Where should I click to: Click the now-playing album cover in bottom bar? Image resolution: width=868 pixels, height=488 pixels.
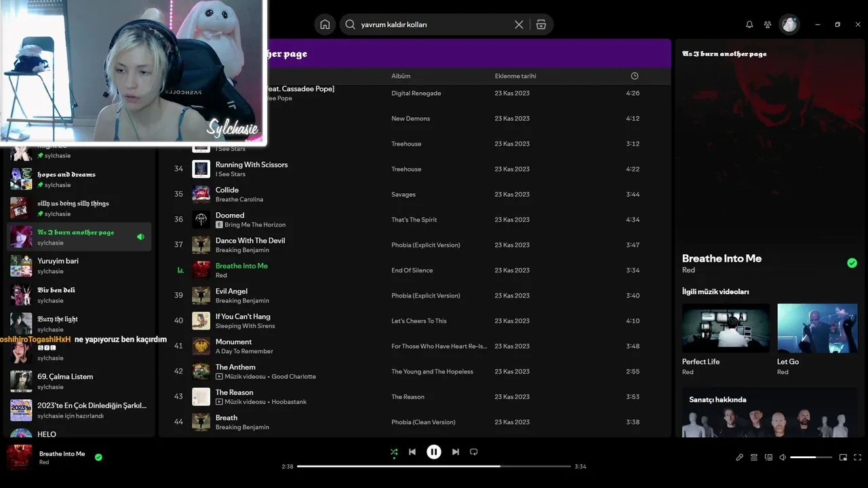point(20,457)
